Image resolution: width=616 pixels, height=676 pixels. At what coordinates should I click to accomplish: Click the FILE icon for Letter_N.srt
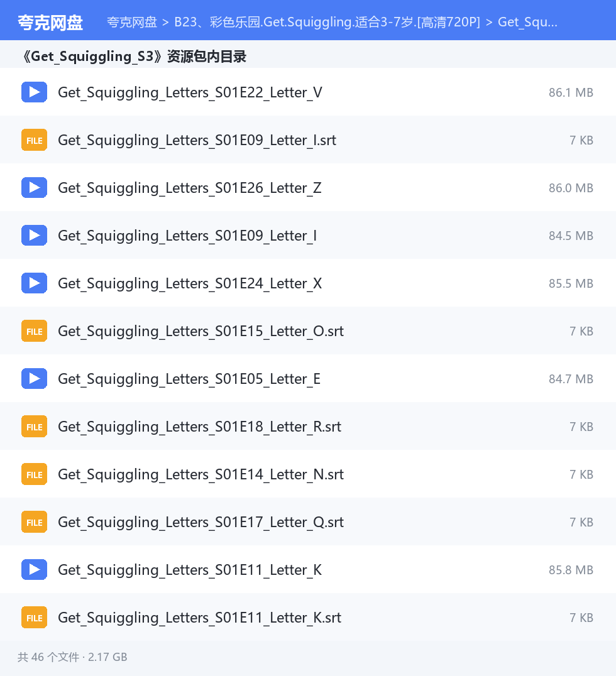tap(34, 474)
